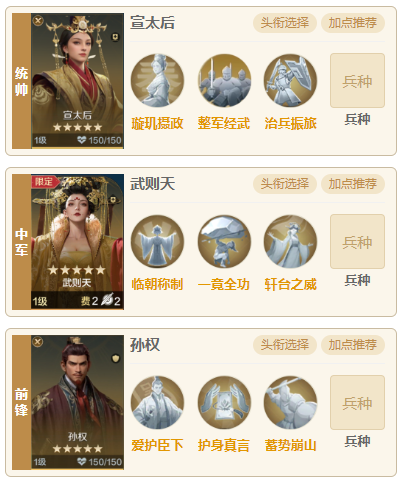Screen dimensions: 400x480
Task: Select the 一竟全功 skill icon
Action: pyautogui.click(x=224, y=242)
